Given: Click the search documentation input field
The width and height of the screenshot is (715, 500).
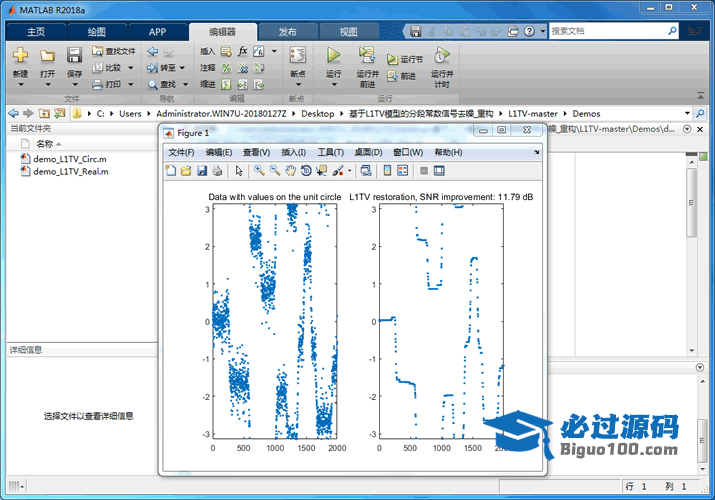Looking at the screenshot, I should pos(608,31).
